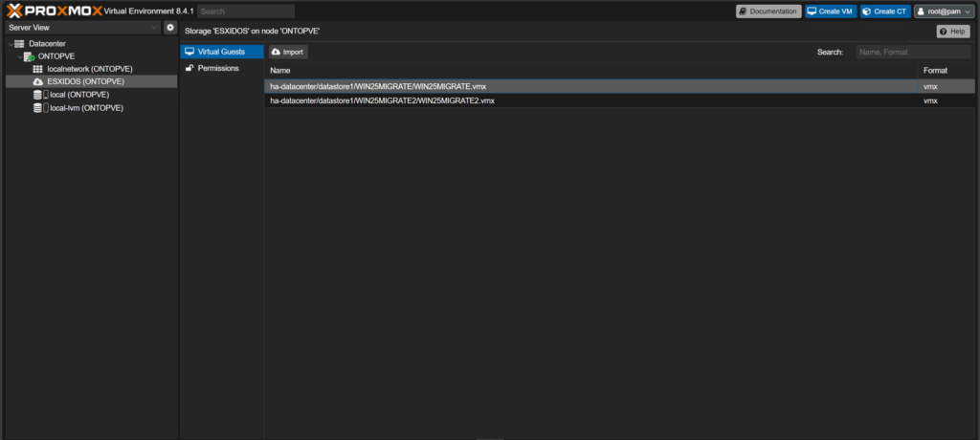Select the Datacenter server icon

coord(19,44)
